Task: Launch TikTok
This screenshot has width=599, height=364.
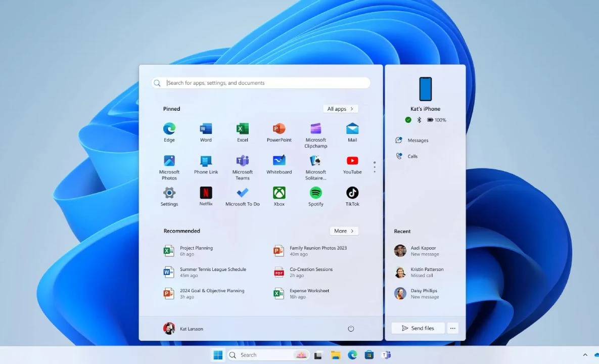Action: pos(352,196)
